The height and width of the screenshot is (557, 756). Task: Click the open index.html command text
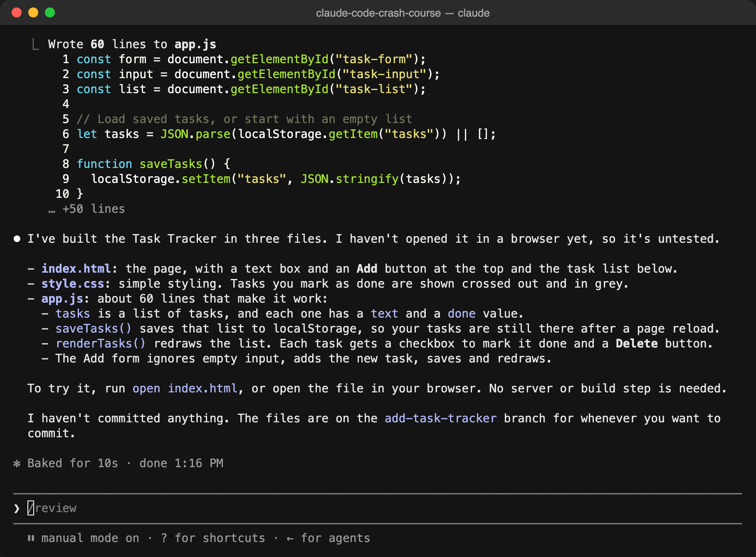(x=185, y=388)
